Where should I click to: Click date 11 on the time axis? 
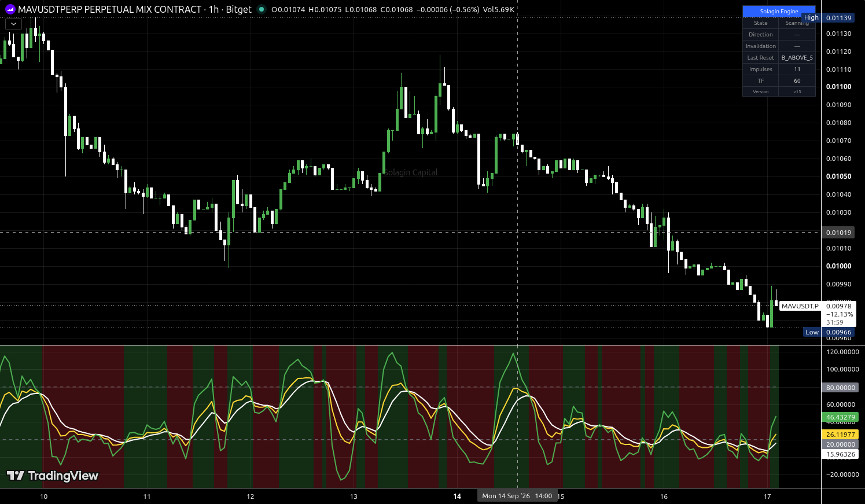pyautogui.click(x=147, y=496)
